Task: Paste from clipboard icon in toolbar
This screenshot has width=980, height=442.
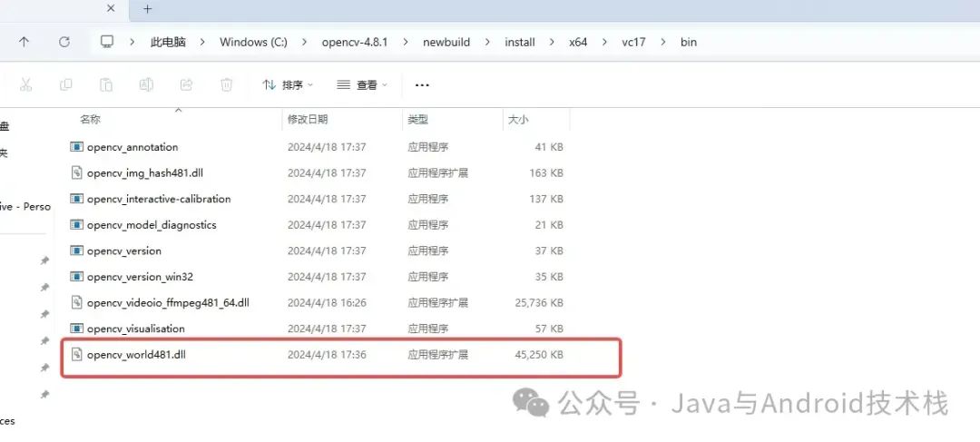Action: pyautogui.click(x=106, y=84)
